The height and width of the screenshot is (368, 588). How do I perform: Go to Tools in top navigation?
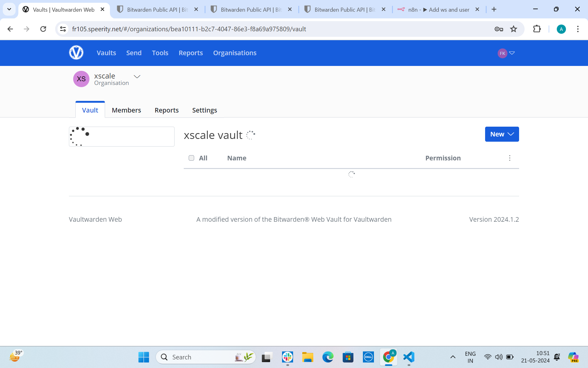click(160, 53)
